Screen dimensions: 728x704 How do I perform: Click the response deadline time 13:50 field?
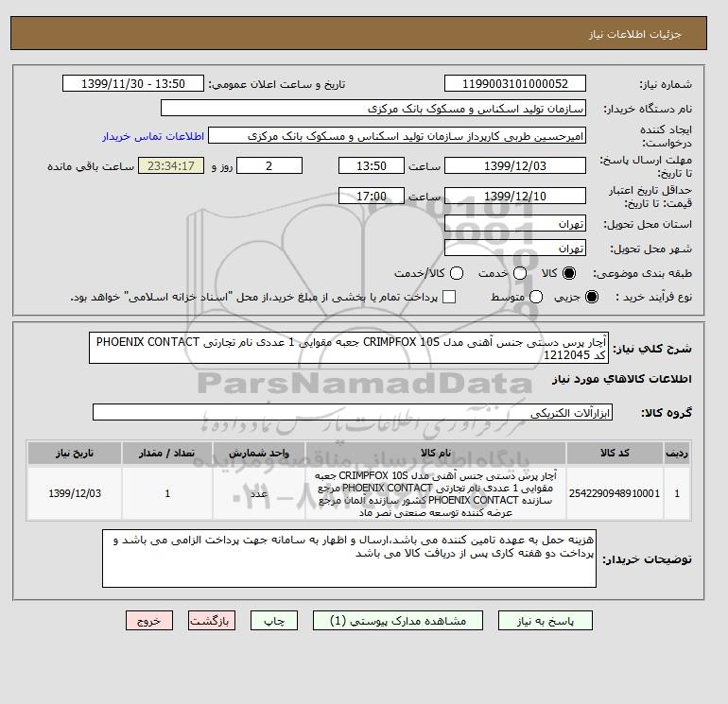click(x=372, y=165)
